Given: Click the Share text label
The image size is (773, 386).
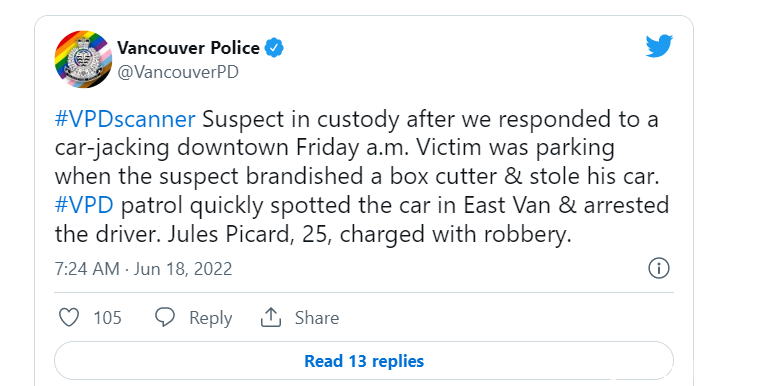Looking at the screenshot, I should click(x=316, y=317).
